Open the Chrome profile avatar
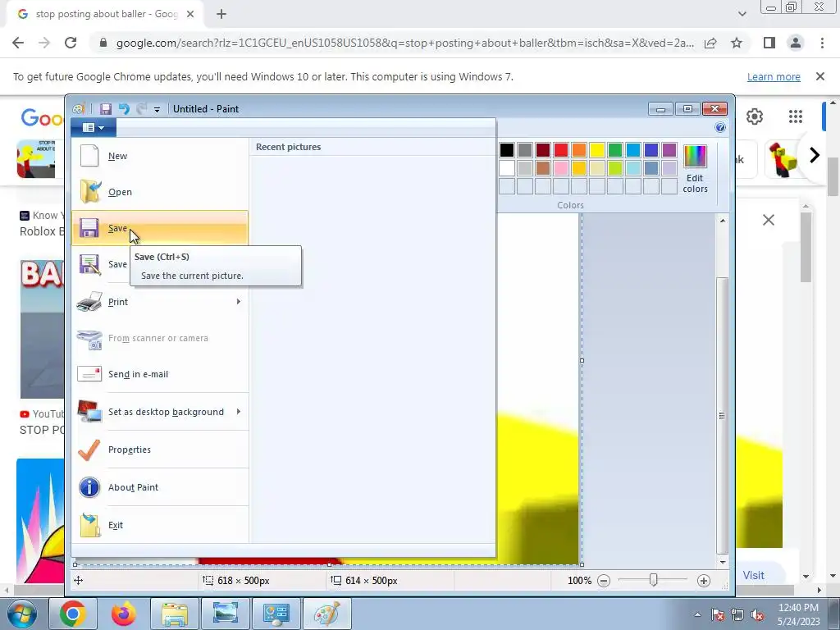840x630 pixels. [796, 43]
